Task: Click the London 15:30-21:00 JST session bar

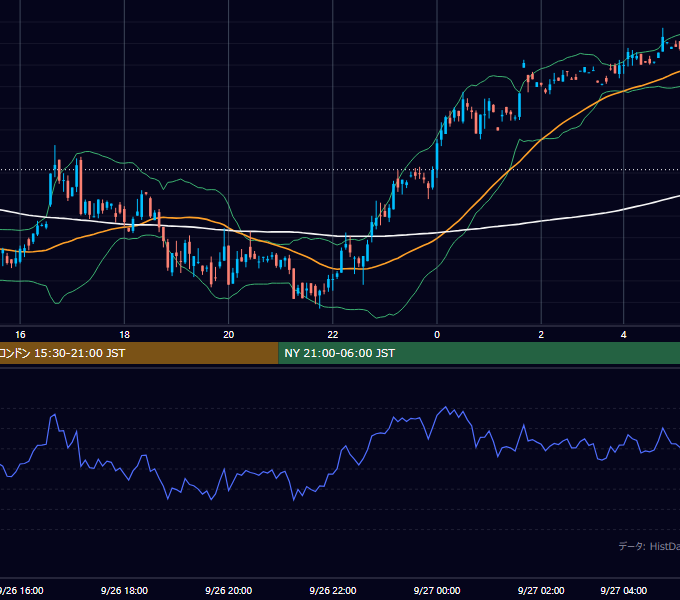Action: point(139,353)
